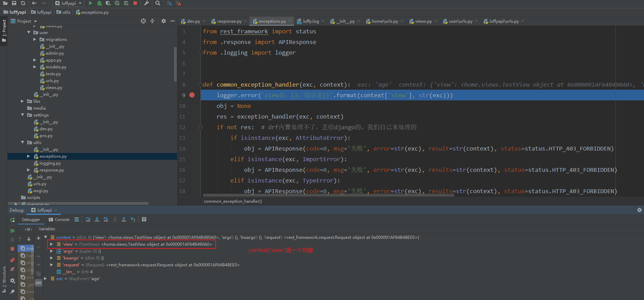Image resolution: width=644 pixels, height=300 pixels.
Task: Toggle the breakpoint on line 9
Action: [192, 95]
